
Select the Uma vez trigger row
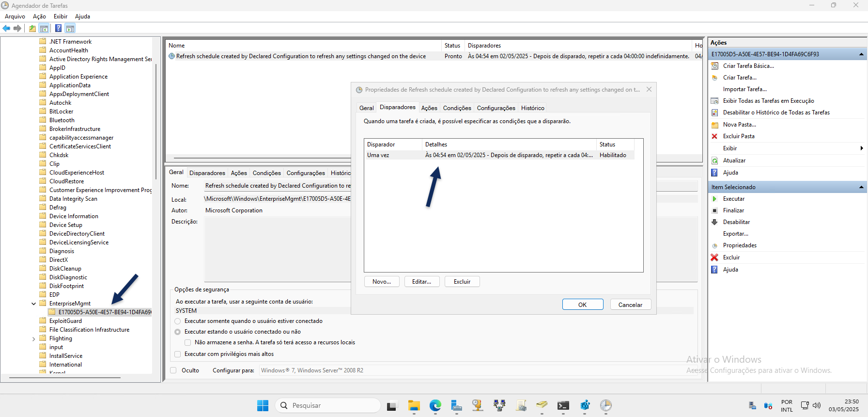tap(499, 155)
